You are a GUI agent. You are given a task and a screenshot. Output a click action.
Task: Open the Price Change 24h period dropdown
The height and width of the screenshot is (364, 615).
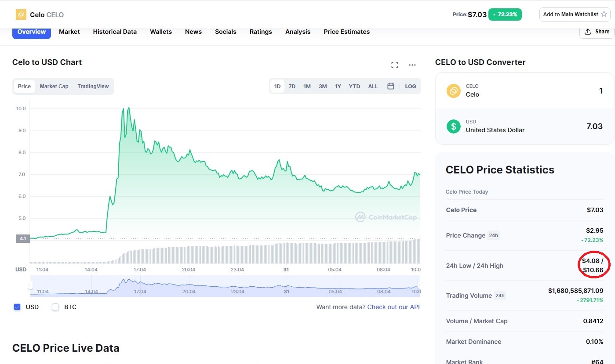click(494, 235)
